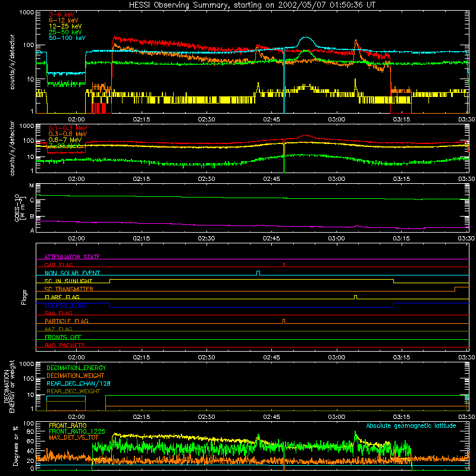Image resolution: width=476 pixels, height=476 pixels.
Task: Click the yellow FRONT_RATIO legend label
Action: point(68,425)
